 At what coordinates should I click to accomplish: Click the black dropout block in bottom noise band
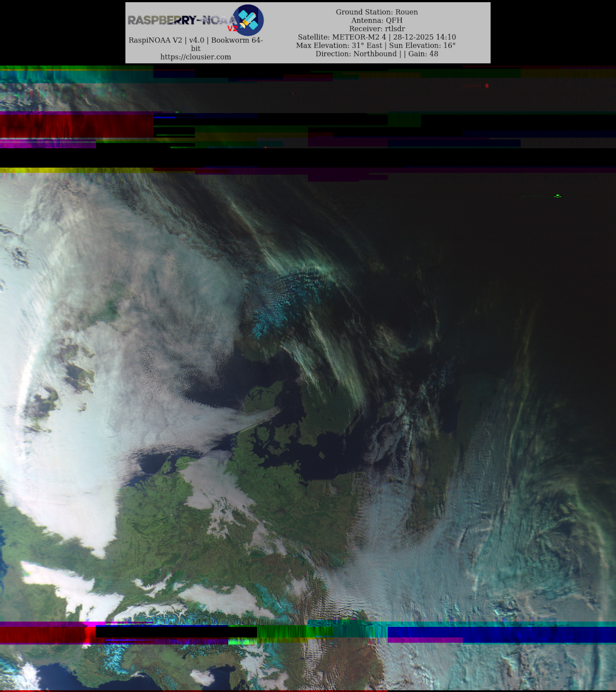tap(176, 632)
